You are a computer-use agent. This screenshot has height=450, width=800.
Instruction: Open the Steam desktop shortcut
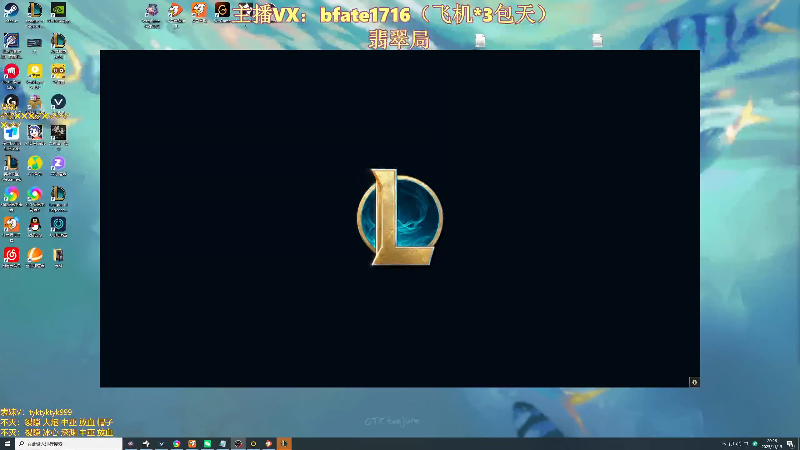[x=11, y=10]
